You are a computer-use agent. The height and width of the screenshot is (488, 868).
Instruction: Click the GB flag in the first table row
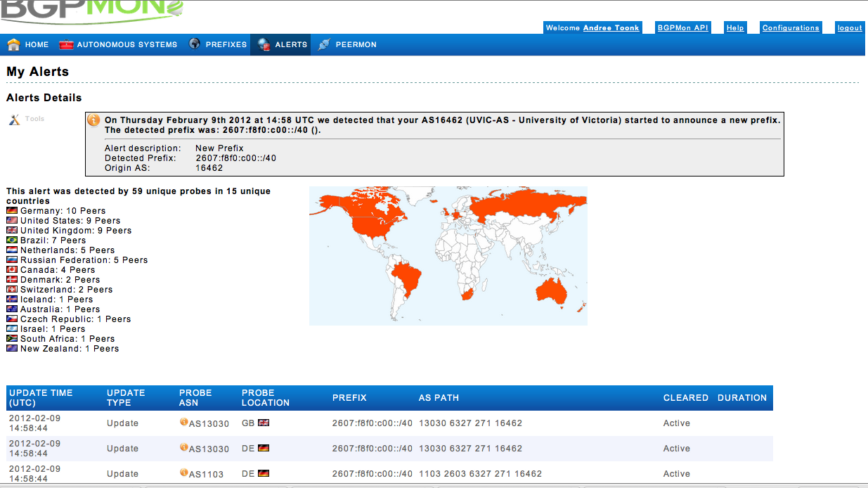262,423
